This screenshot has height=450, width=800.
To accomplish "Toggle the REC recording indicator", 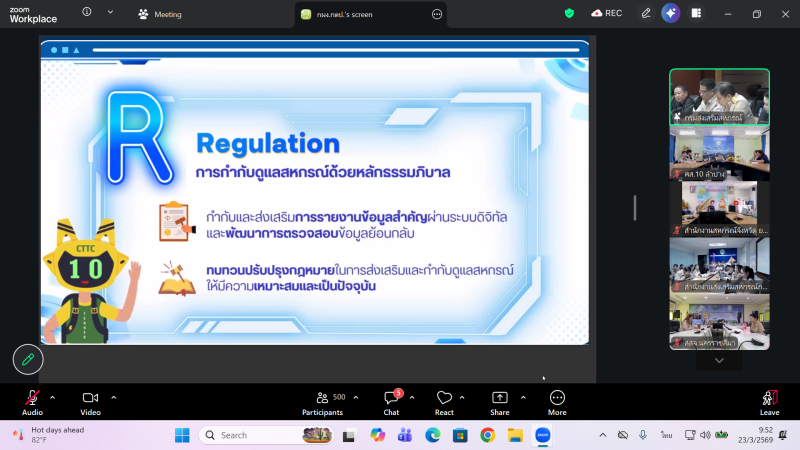I will (606, 13).
